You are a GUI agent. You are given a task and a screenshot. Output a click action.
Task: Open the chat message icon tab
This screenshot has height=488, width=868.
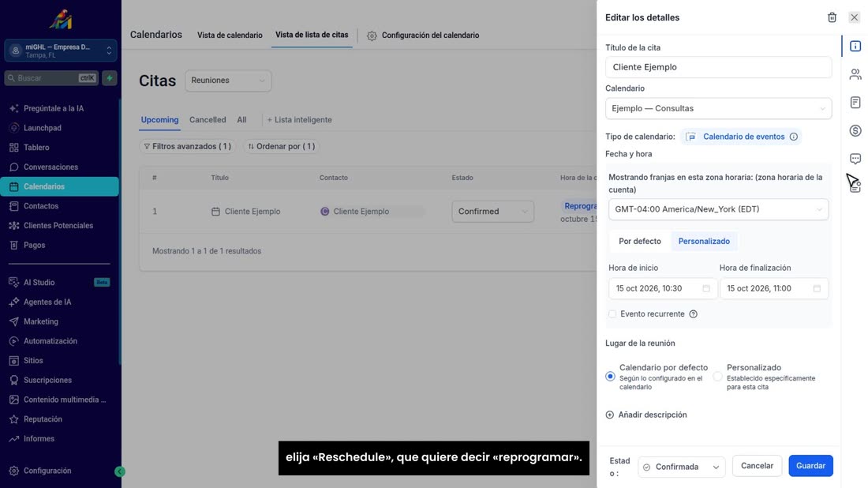pyautogui.click(x=855, y=159)
